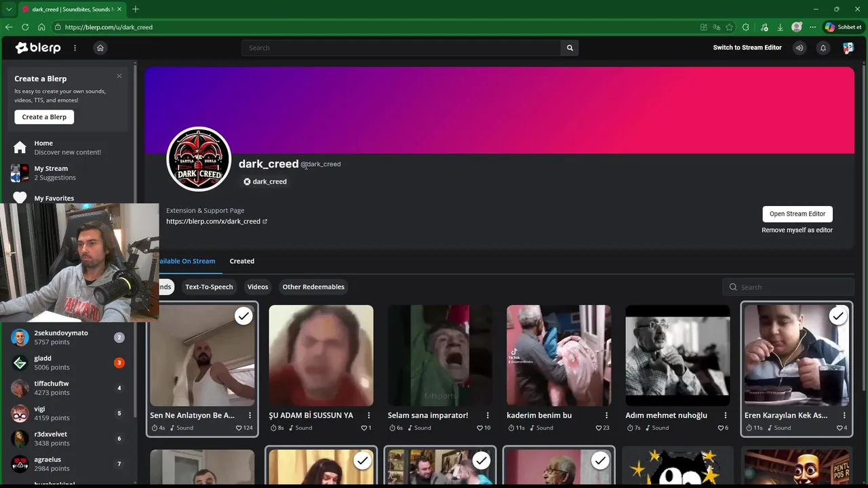Open the kaderim benim bu title
Screen dimensions: 868x488
tap(539, 415)
